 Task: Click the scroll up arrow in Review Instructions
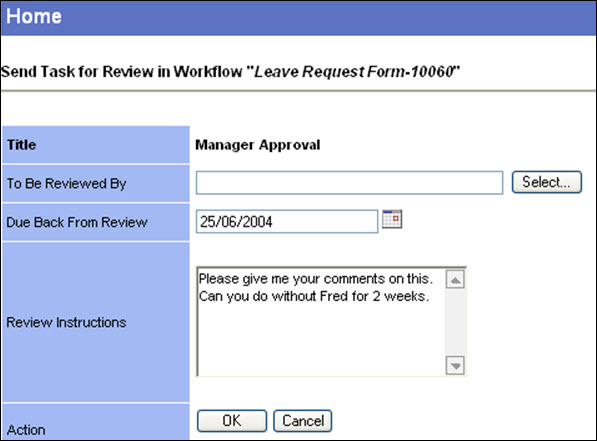(x=455, y=280)
